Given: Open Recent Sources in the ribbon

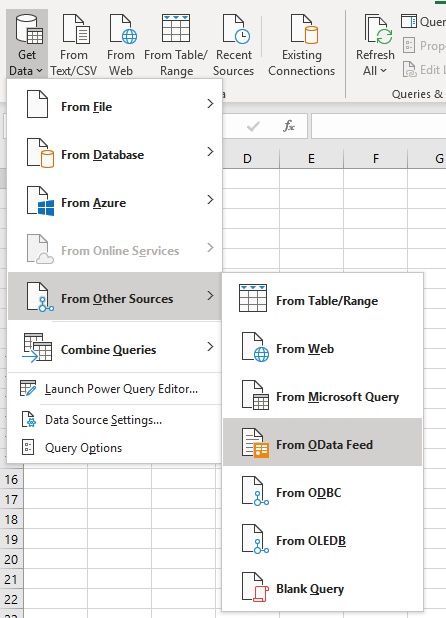Looking at the screenshot, I should (234, 44).
